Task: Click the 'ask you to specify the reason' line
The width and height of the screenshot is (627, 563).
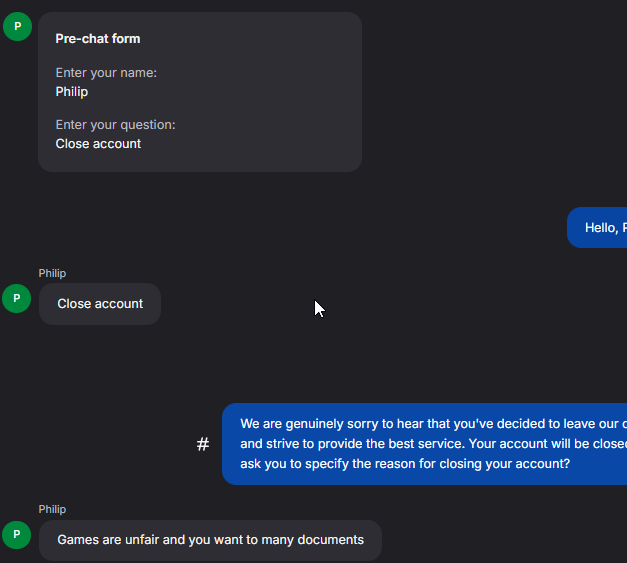Action: click(x=405, y=464)
